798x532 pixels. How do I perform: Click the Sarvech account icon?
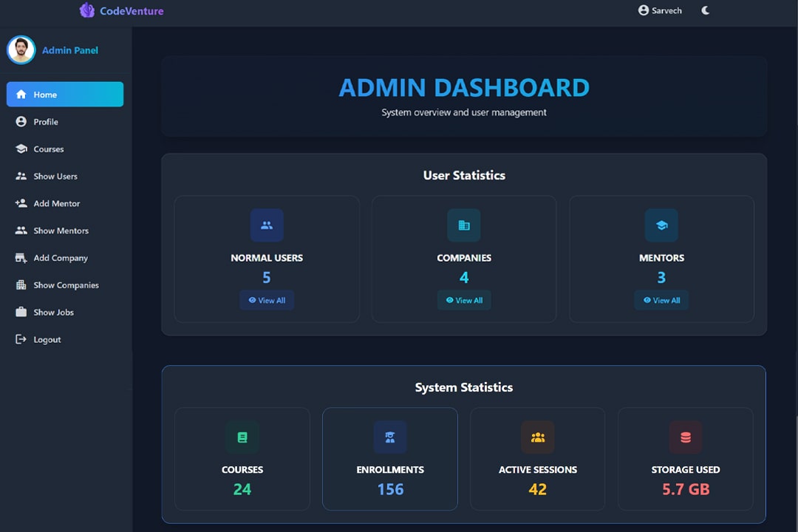tap(643, 10)
